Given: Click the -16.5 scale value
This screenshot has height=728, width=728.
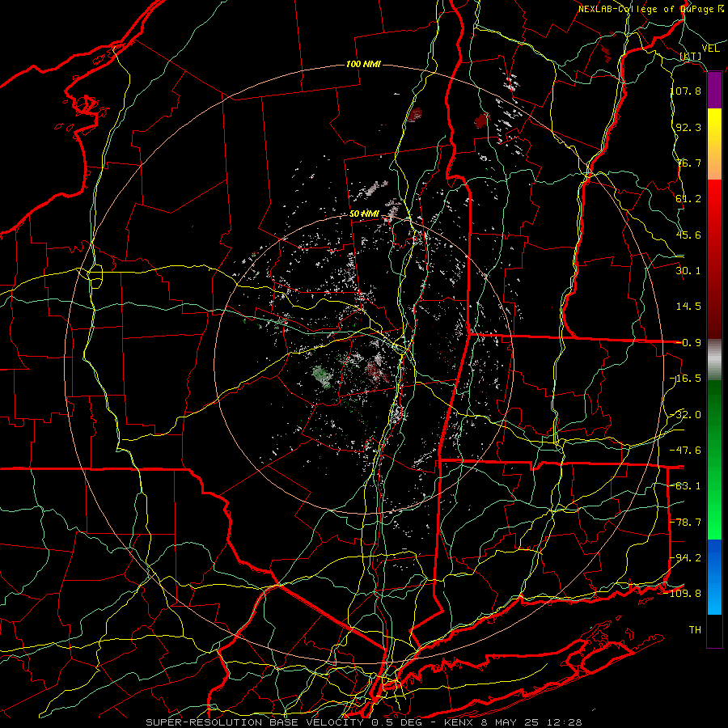Looking at the screenshot, I should pyautogui.click(x=686, y=379).
